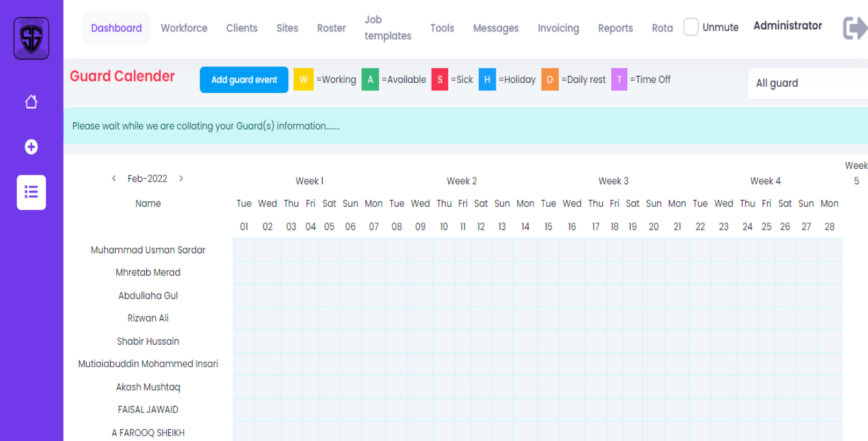Click the Week 1 header
Viewport: 868px width, 441px height.
pyautogui.click(x=310, y=181)
